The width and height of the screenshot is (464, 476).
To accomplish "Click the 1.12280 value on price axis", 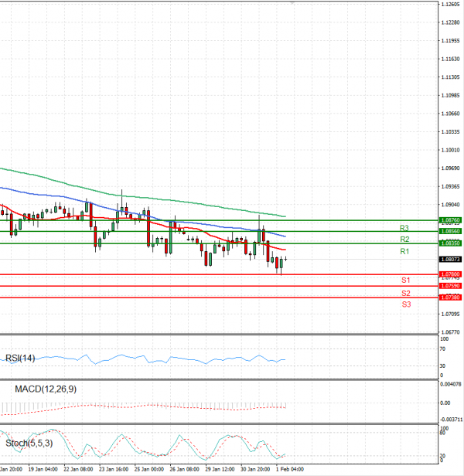I will (450, 22).
